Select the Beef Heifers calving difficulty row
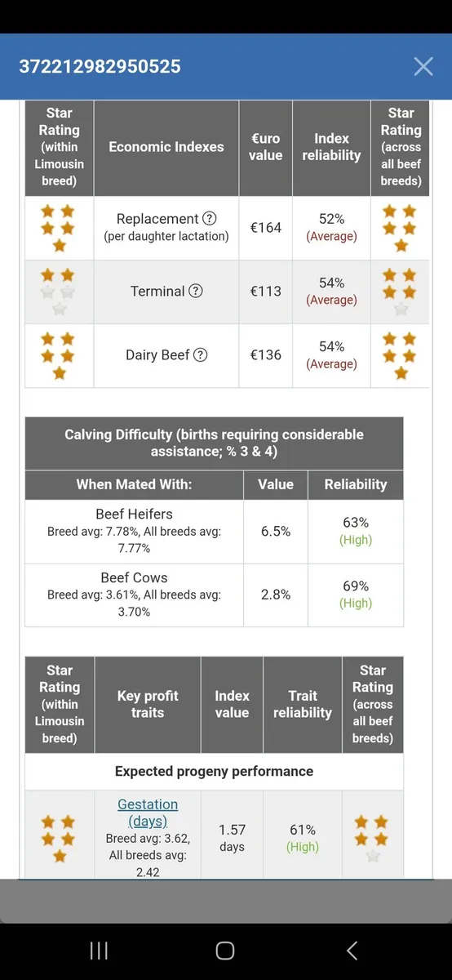The height and width of the screenshot is (980, 452). (214, 532)
